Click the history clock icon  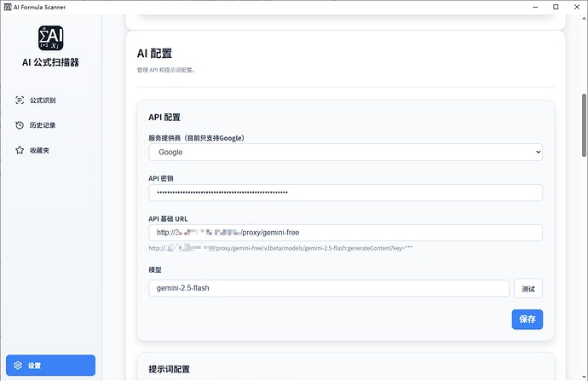pos(20,125)
